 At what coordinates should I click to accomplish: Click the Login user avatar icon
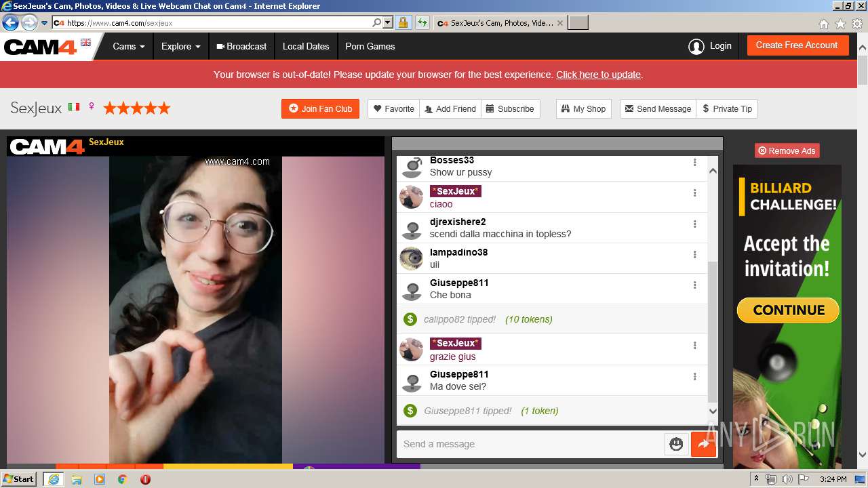(696, 47)
